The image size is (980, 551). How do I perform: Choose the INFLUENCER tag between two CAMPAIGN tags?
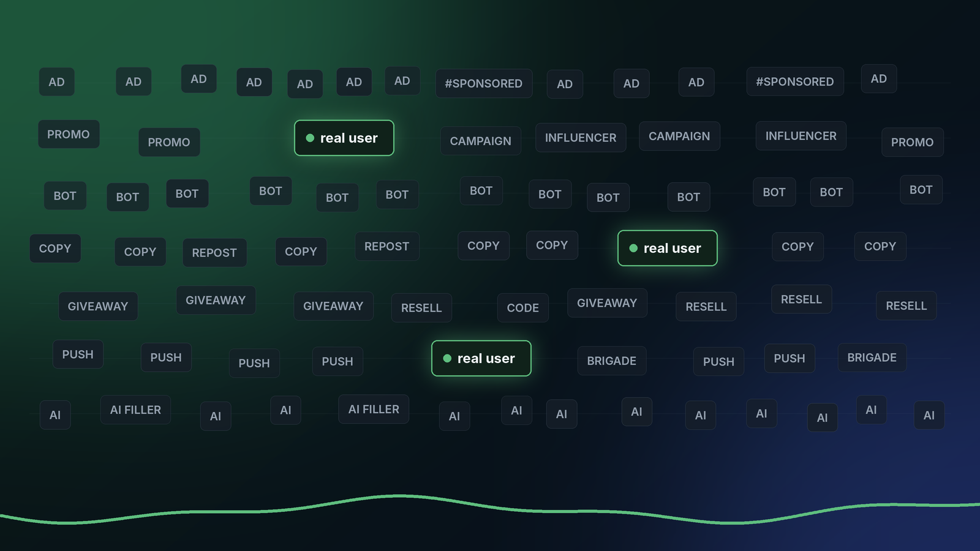click(x=581, y=138)
